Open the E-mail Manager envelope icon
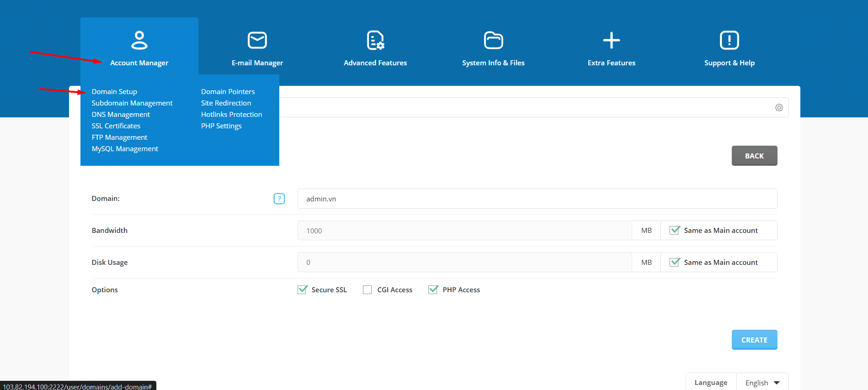Viewport: 868px width, 390px height. pos(257,40)
